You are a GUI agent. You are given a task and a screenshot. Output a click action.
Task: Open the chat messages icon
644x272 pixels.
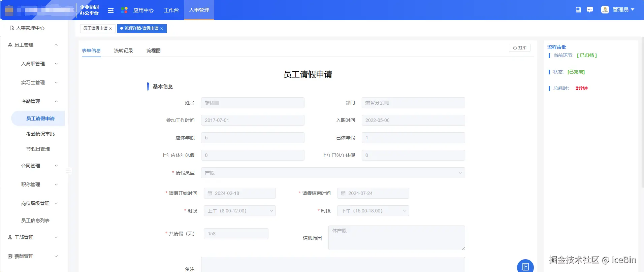pyautogui.click(x=590, y=10)
